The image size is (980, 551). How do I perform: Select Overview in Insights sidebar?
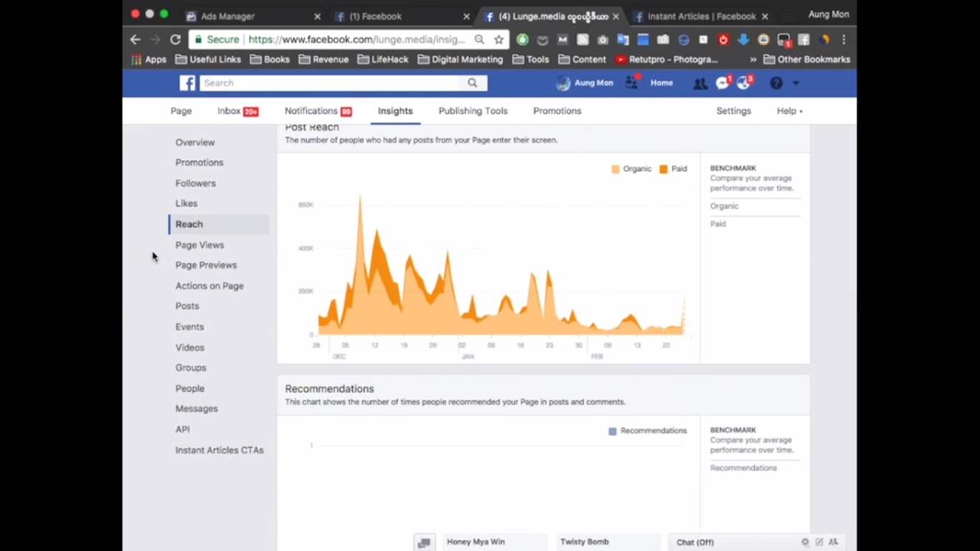tap(195, 143)
